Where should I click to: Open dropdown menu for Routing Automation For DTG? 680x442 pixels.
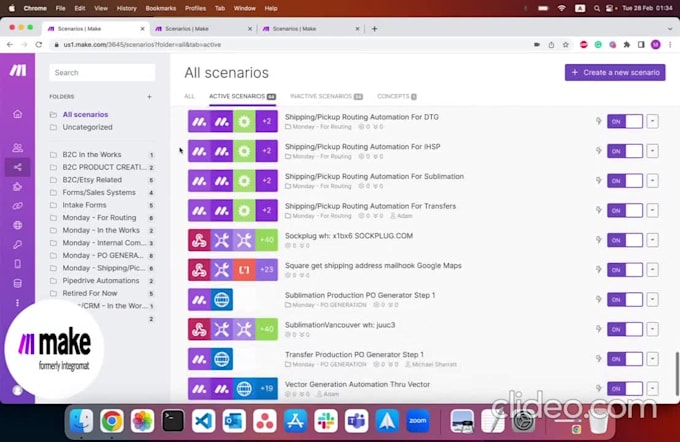pyautogui.click(x=652, y=121)
